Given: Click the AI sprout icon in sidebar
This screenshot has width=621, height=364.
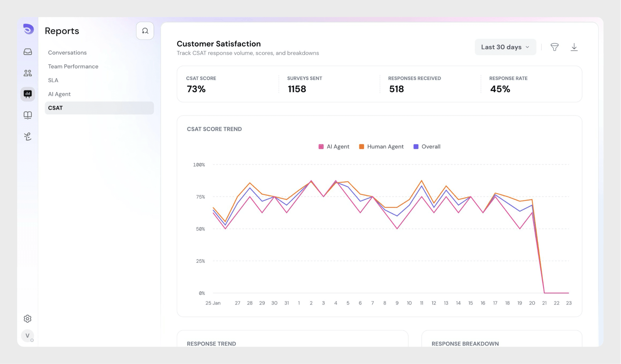Looking at the screenshot, I should pyautogui.click(x=28, y=137).
